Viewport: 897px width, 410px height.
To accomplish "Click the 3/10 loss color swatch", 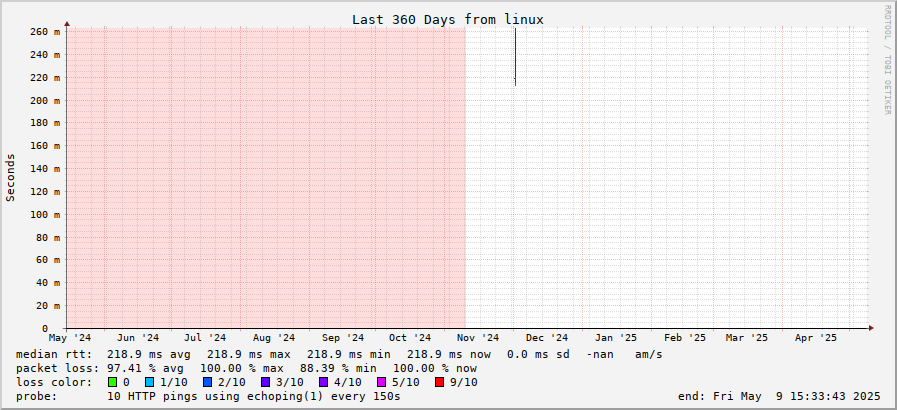I will coord(266,382).
